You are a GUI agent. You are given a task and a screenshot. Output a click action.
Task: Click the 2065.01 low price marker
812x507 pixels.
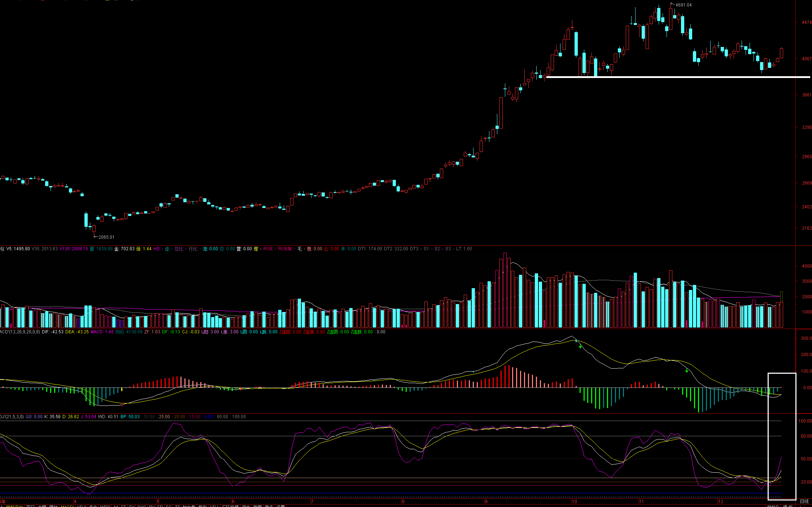tap(106, 237)
